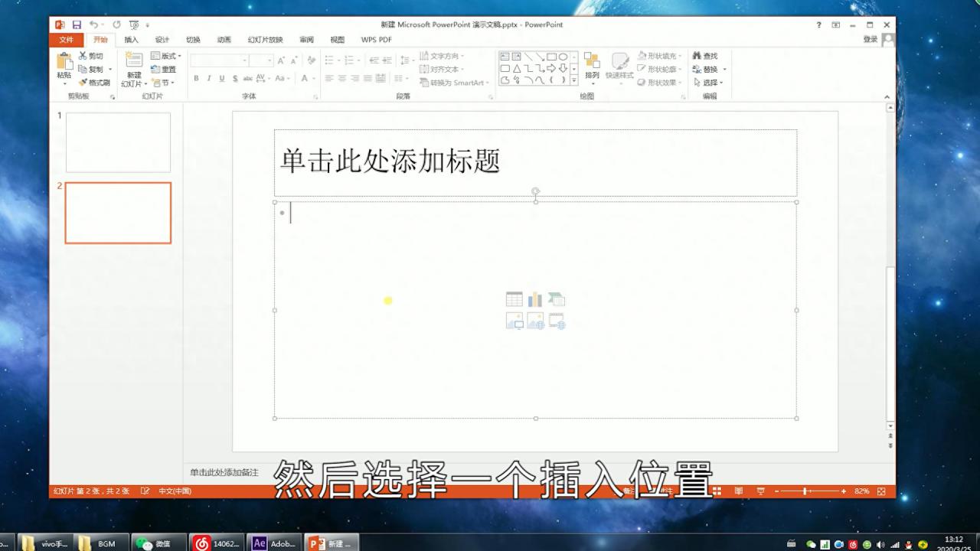Open SmartArt from the placeholder icon
The image size is (980, 551).
coord(557,298)
